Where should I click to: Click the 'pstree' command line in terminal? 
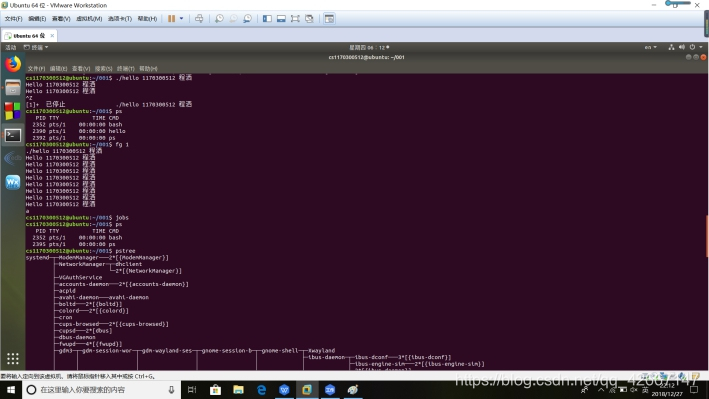(x=80, y=251)
